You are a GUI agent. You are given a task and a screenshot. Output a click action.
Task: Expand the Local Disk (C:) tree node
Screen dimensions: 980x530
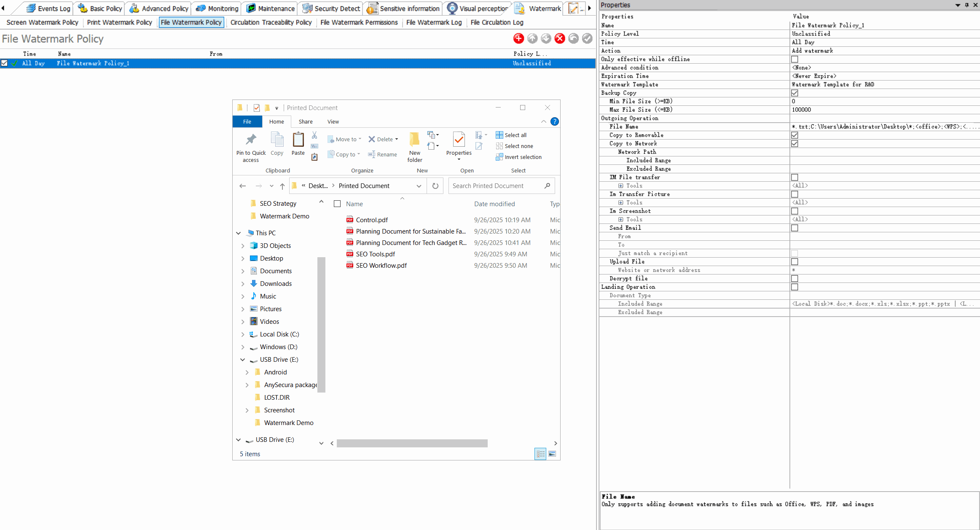(243, 334)
